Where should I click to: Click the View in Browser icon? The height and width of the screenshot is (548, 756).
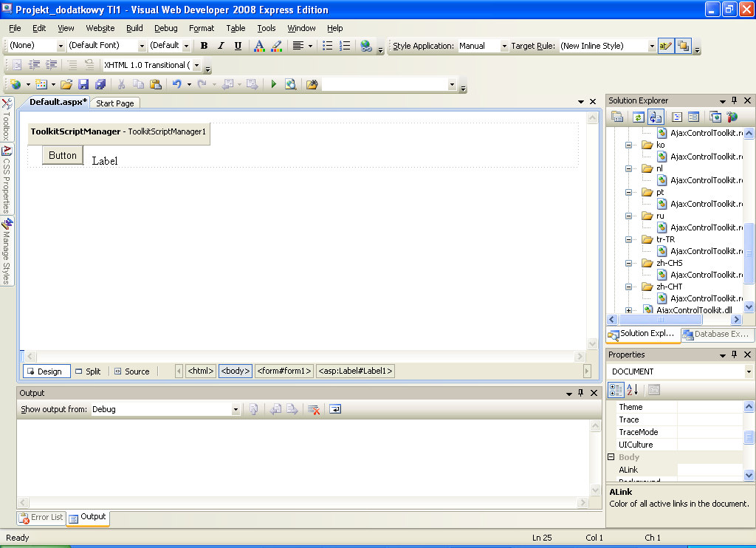[290, 84]
